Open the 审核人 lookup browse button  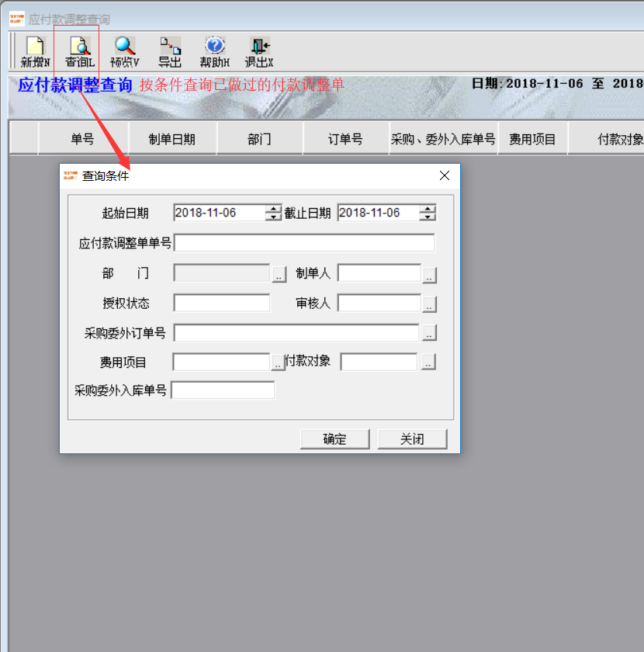429,304
